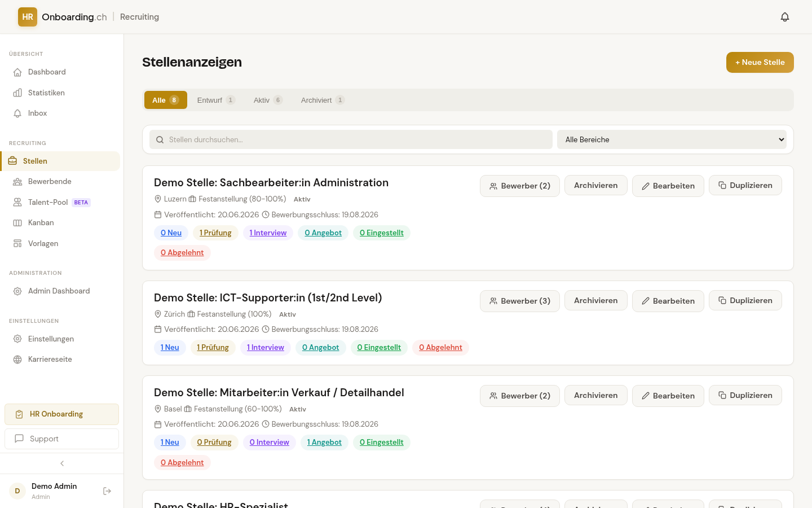Click 1 Interview for ICT-Supporter:in

[x=266, y=347]
